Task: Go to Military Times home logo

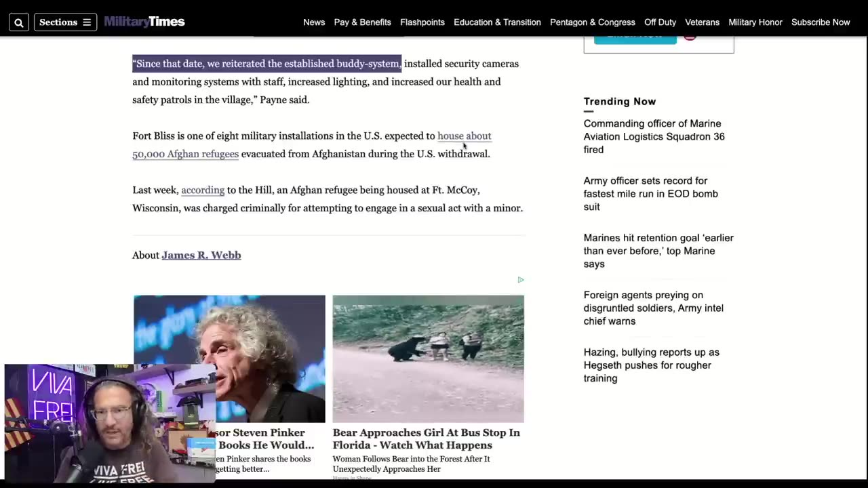Action: [144, 22]
